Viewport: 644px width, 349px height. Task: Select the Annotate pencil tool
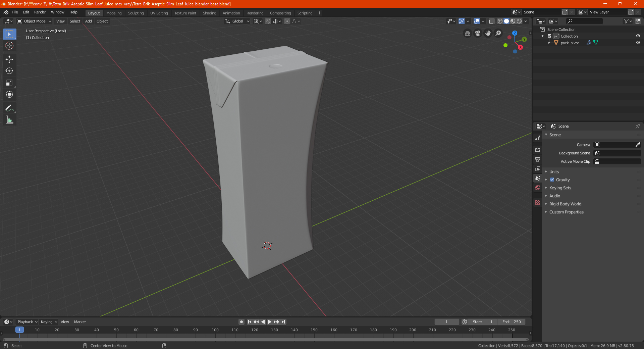pyautogui.click(x=9, y=108)
